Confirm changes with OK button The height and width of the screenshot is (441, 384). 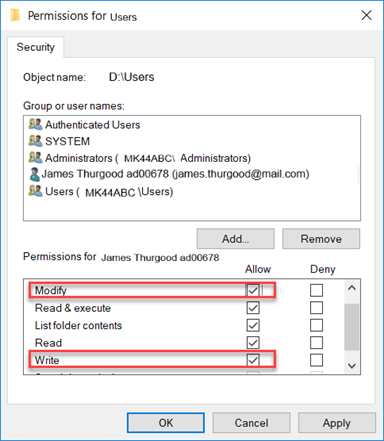click(x=166, y=423)
